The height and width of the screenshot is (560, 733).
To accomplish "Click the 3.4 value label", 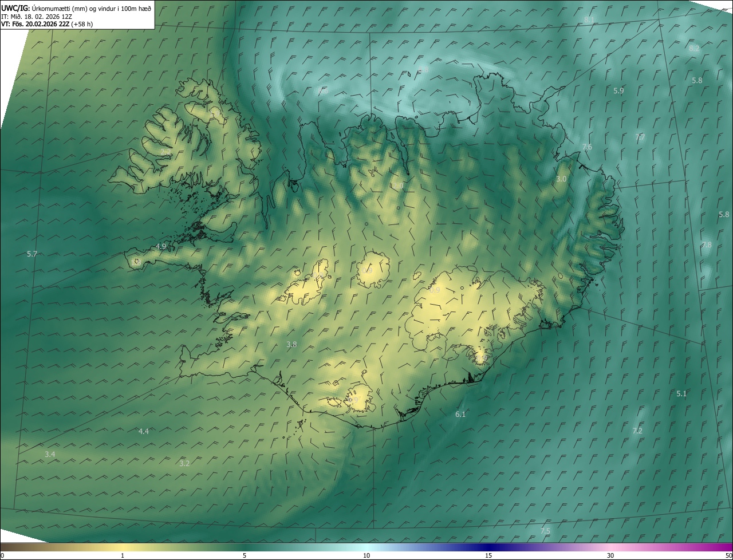I will tap(50, 454).
